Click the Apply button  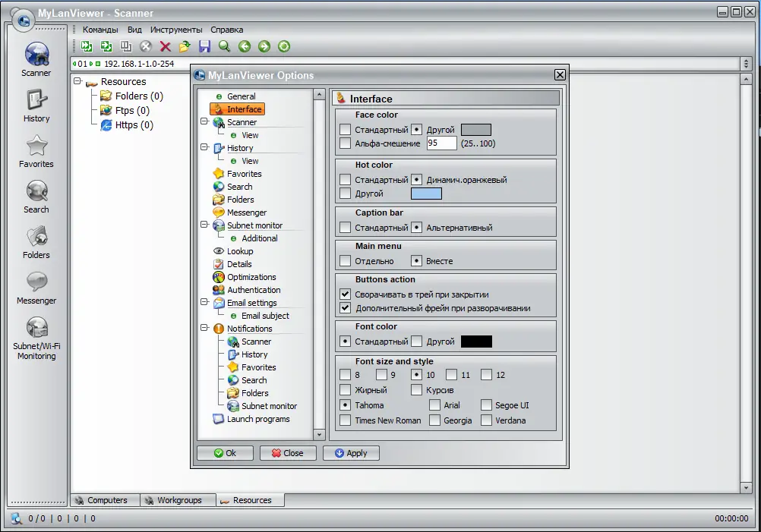coord(351,453)
